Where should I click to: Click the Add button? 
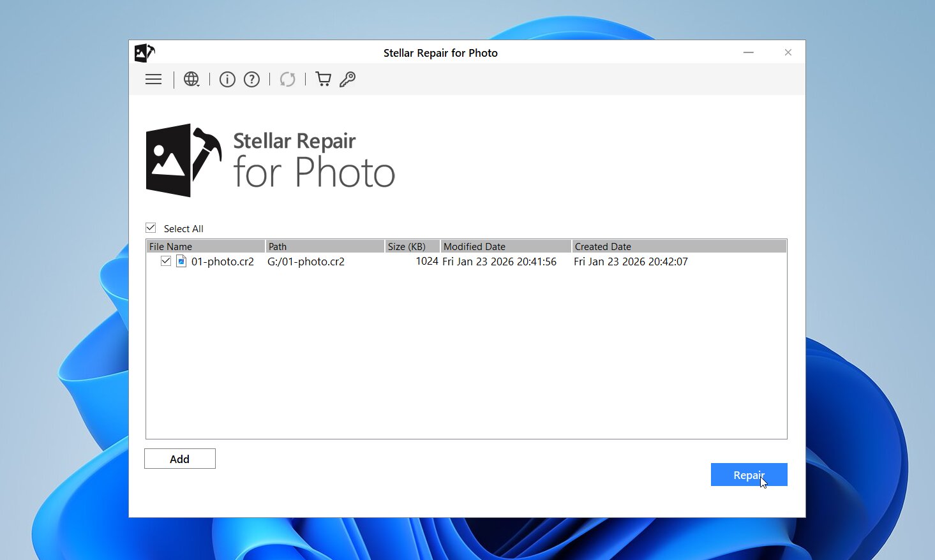pyautogui.click(x=179, y=459)
